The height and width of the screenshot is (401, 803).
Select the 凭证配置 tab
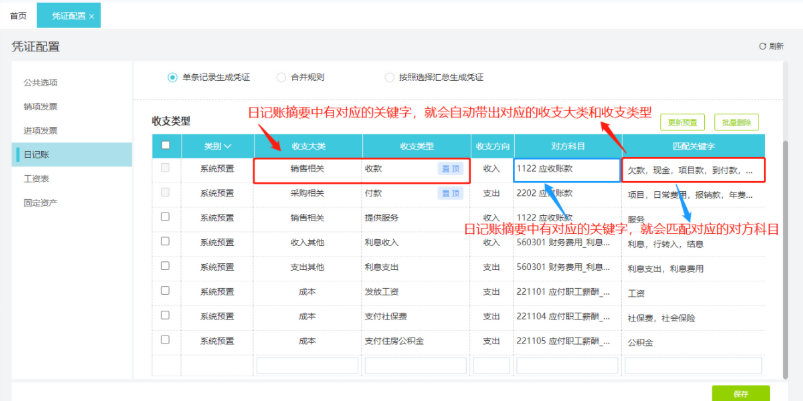69,16
